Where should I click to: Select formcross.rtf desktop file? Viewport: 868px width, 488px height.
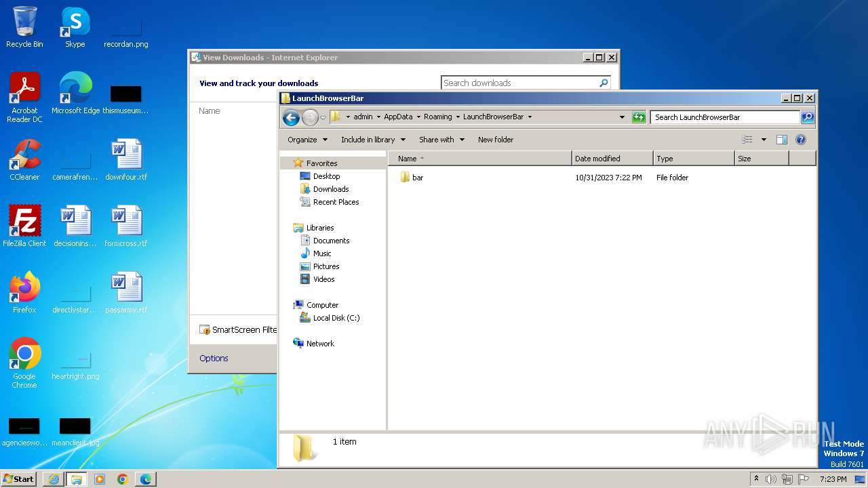126,226
